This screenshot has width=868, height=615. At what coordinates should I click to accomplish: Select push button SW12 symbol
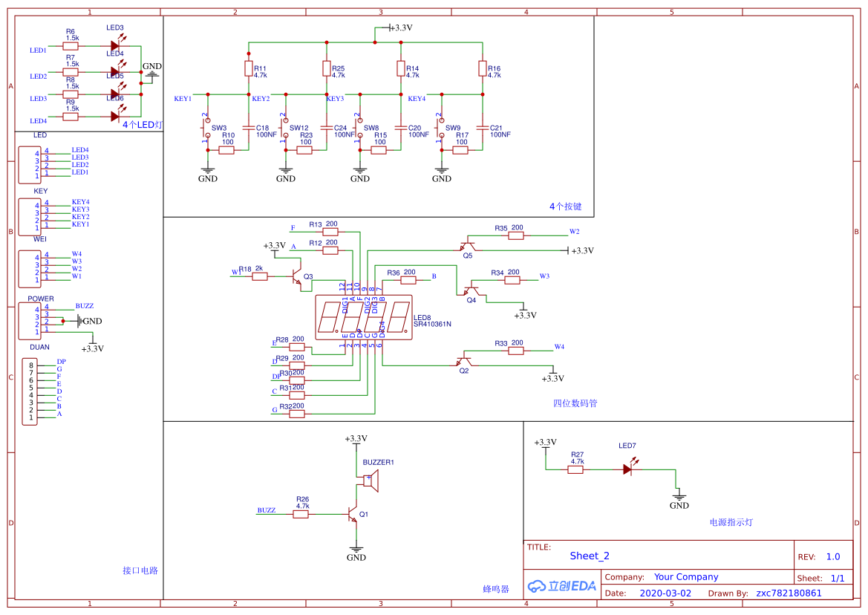(284, 128)
